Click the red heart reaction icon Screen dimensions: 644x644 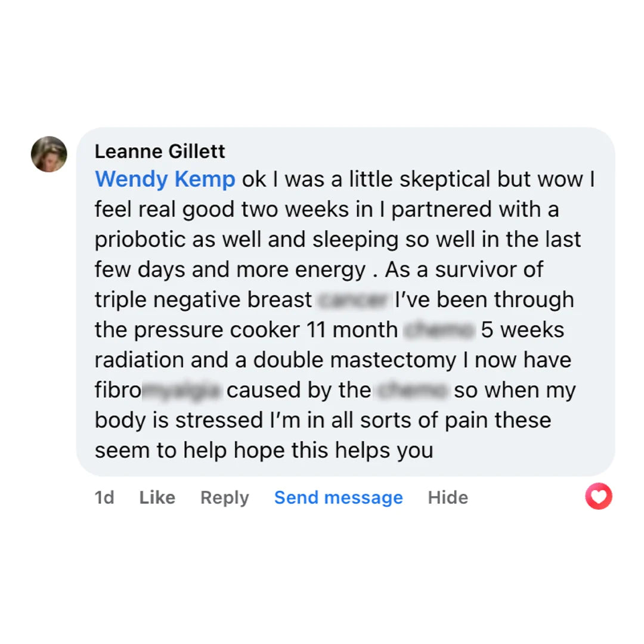coord(599,496)
